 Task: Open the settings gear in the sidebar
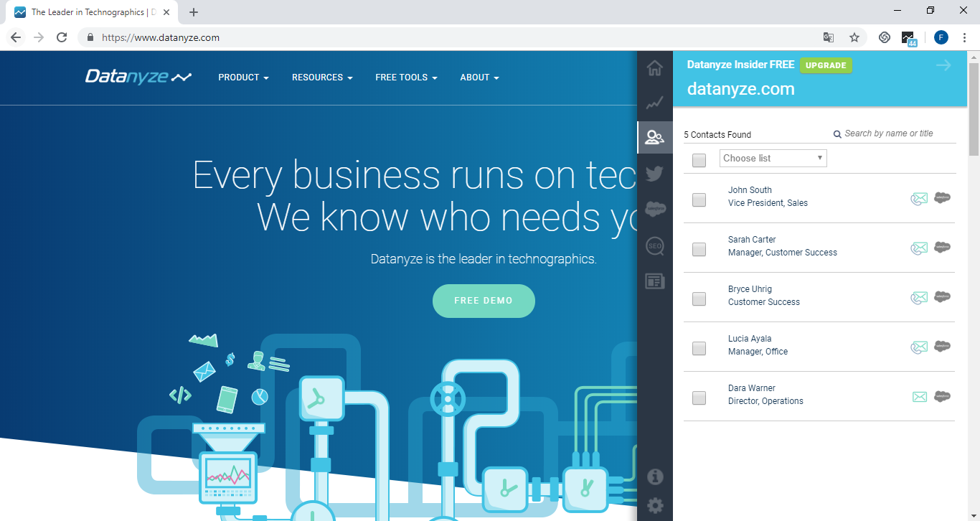[655, 506]
